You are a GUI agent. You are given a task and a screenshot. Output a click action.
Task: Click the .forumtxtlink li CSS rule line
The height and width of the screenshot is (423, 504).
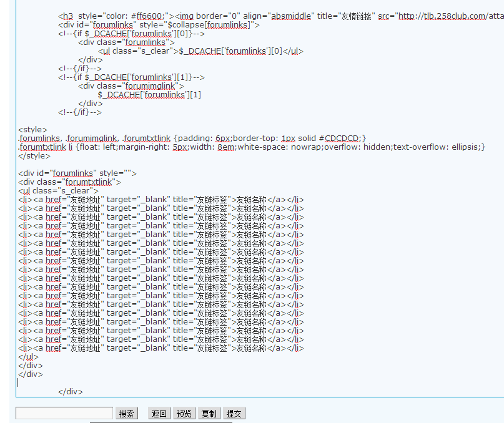coord(252,147)
